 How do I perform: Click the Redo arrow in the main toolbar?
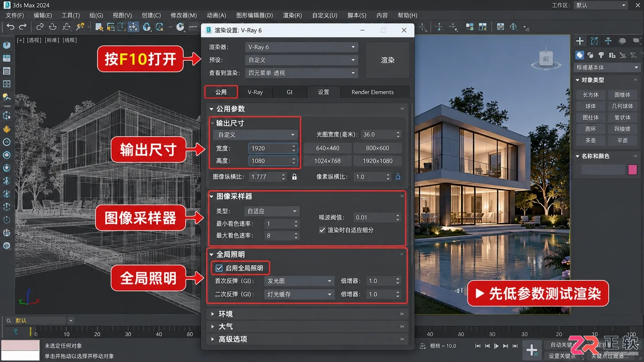point(23,27)
